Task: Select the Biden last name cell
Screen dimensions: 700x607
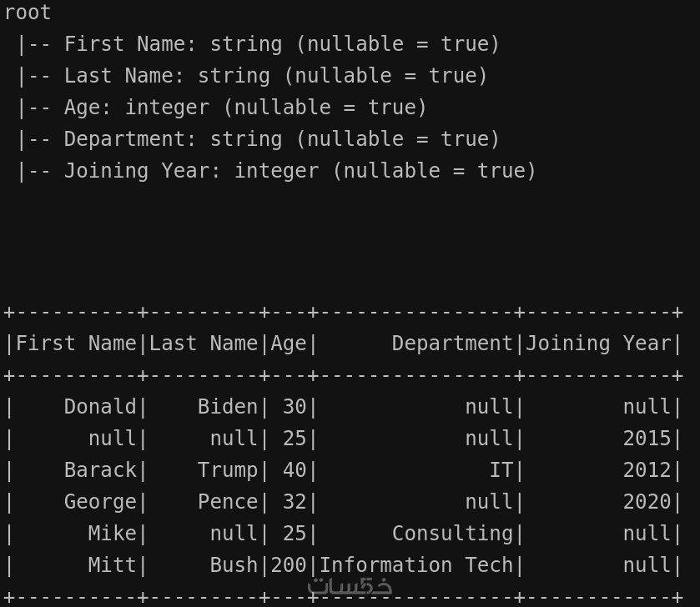Action: pyautogui.click(x=228, y=407)
